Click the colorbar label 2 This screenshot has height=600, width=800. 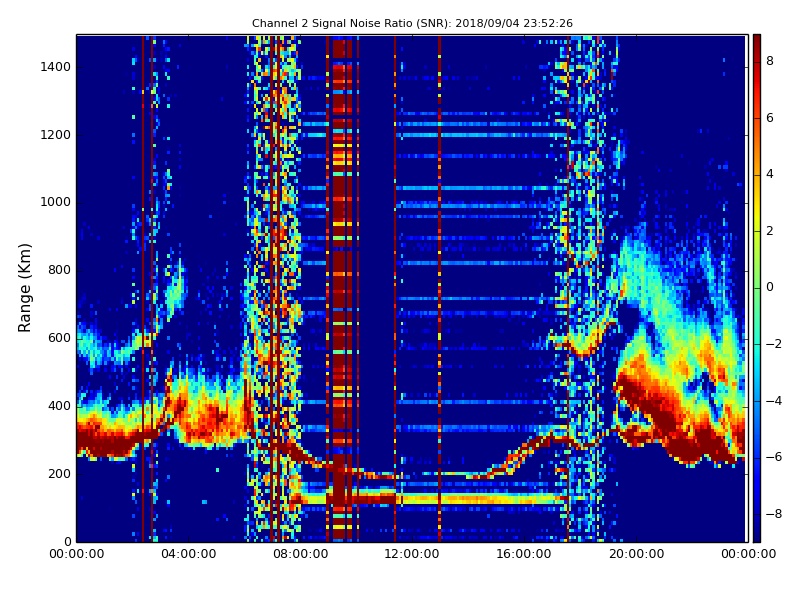770,231
